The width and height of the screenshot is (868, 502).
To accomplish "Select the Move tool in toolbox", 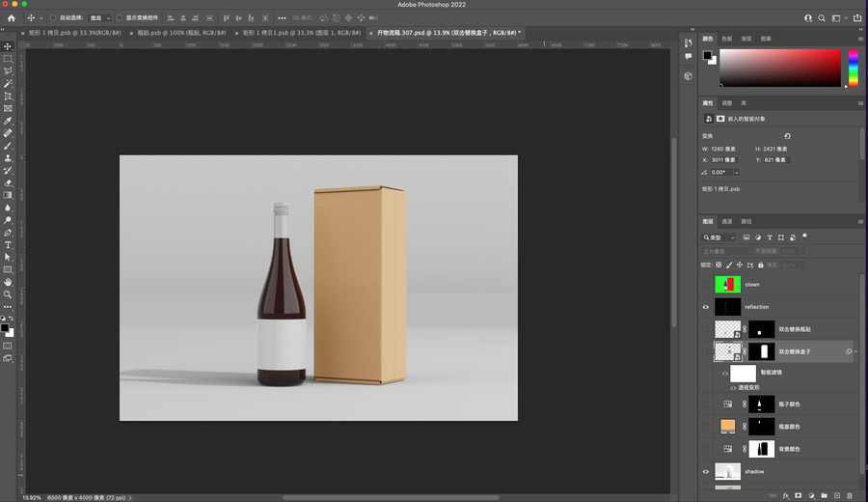I will pos(8,46).
